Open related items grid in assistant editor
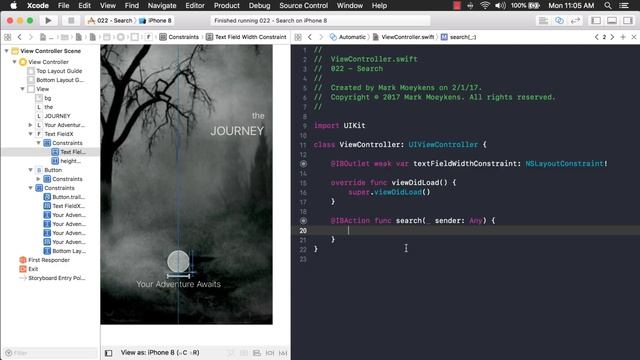The image size is (640, 360). click(298, 37)
